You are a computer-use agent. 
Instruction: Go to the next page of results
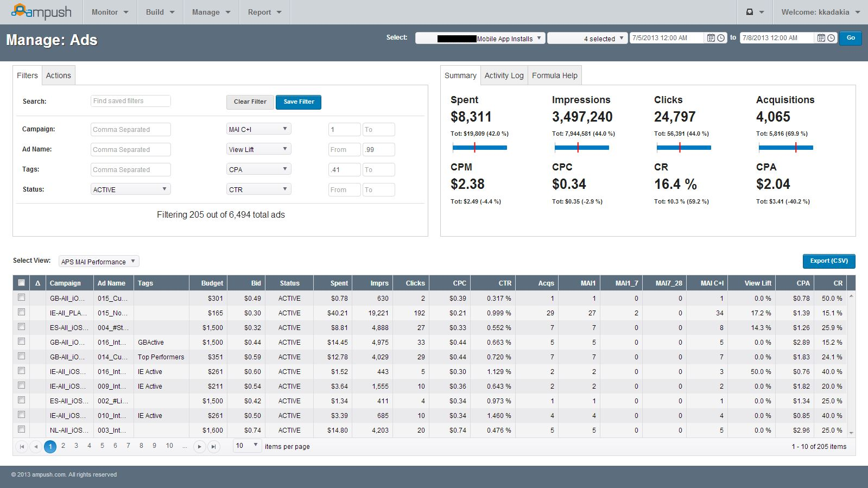click(x=199, y=447)
